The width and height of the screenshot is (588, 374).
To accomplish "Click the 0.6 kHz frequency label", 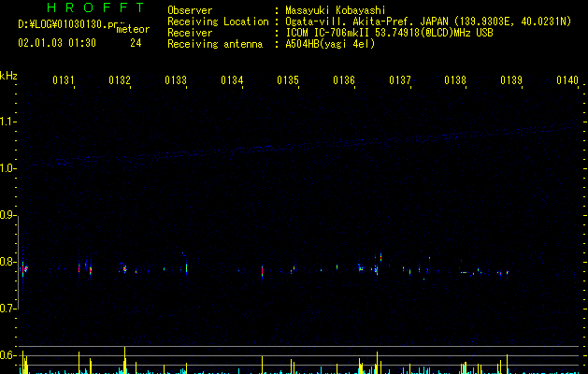I will (7, 355).
